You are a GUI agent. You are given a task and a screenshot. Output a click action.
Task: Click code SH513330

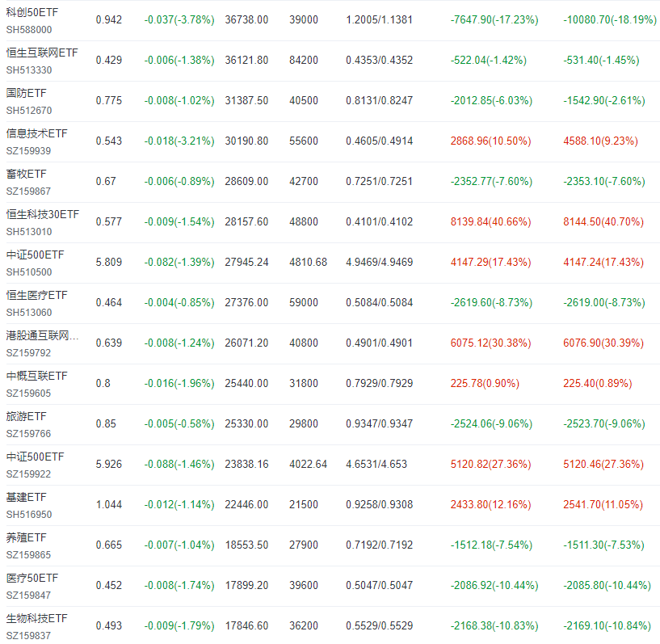coord(29,70)
